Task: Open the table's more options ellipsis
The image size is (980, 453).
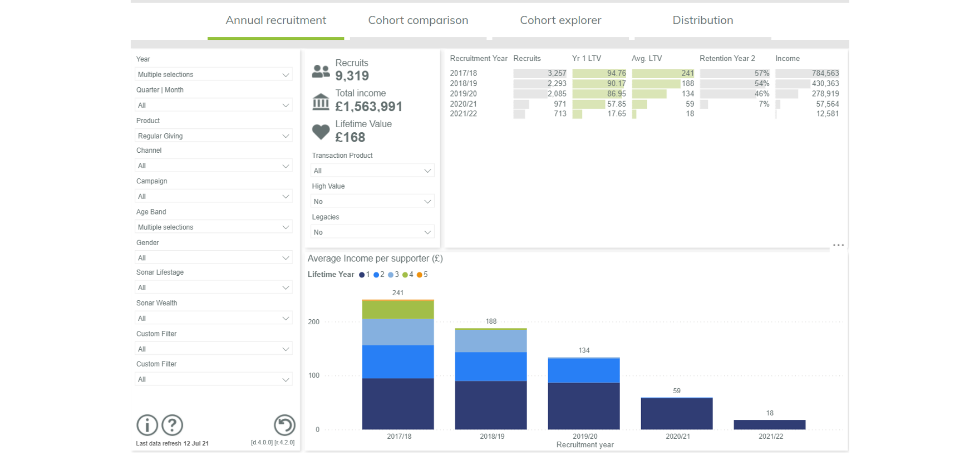Action: (x=838, y=245)
